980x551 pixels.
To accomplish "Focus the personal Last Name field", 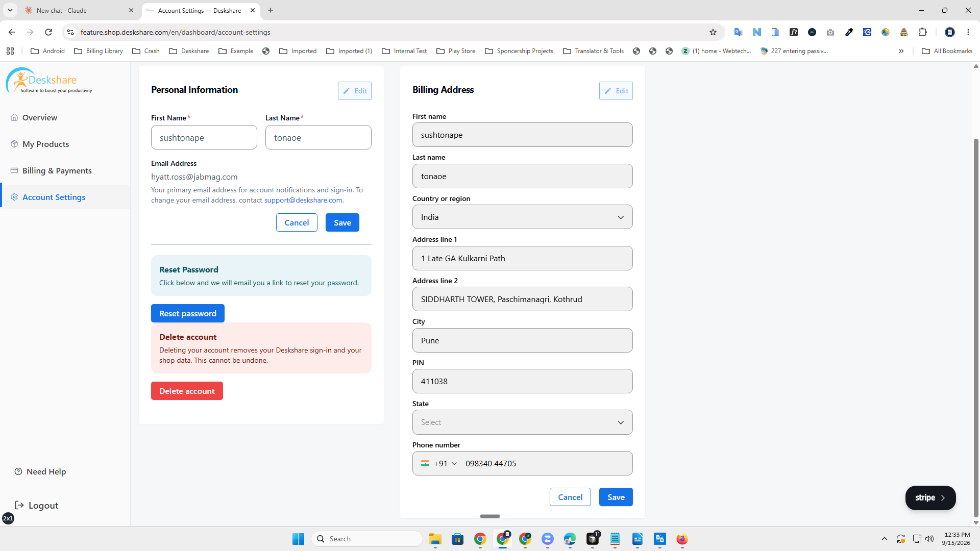I will [x=318, y=137].
